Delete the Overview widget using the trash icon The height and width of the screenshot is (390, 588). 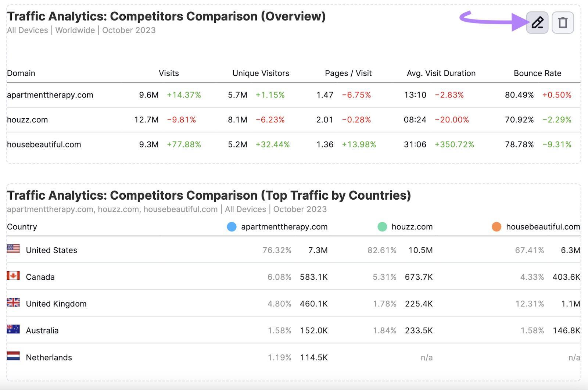(x=562, y=22)
